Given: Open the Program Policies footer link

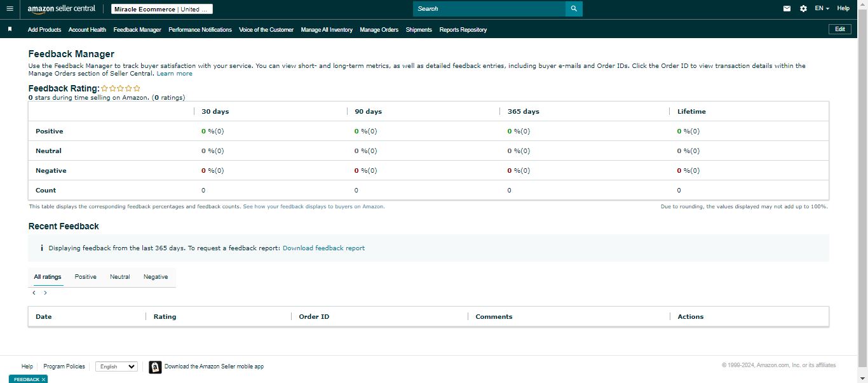Looking at the screenshot, I should click(64, 366).
